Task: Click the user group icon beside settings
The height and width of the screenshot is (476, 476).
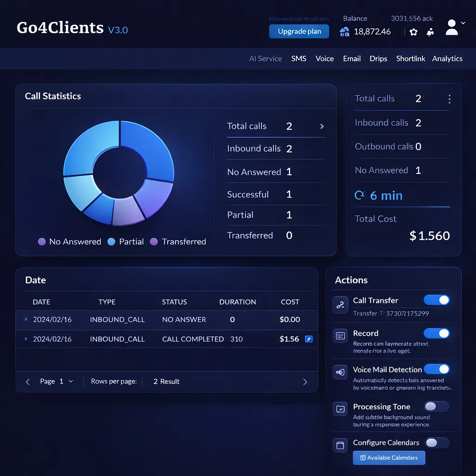Action: 430,32
